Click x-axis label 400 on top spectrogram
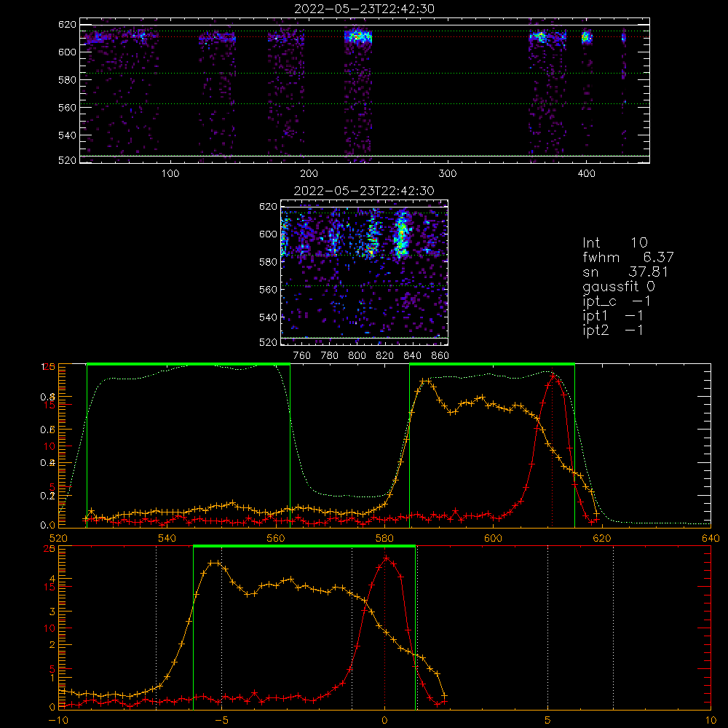Viewport: 728px width, 728px height. (586, 174)
